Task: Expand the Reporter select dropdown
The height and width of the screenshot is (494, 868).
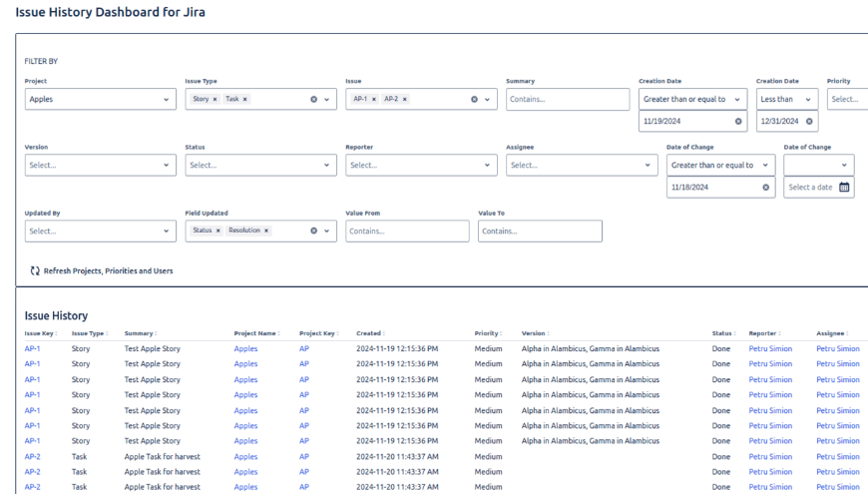Action: pyautogui.click(x=421, y=165)
